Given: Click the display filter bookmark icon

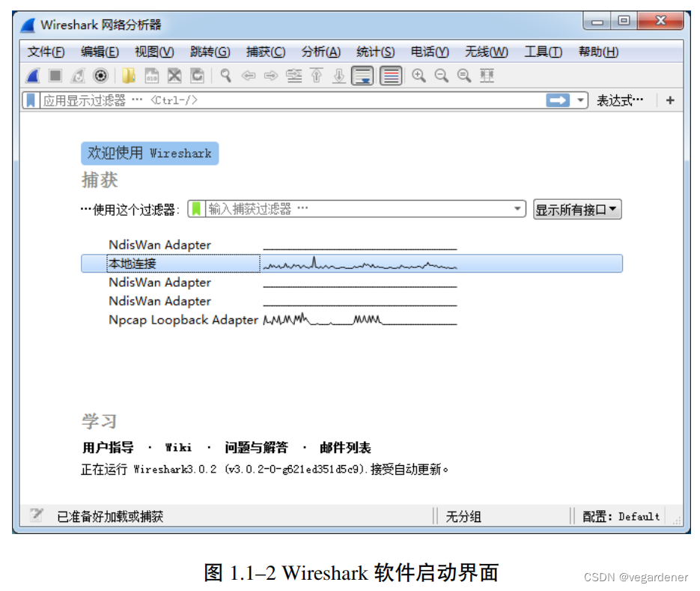Looking at the screenshot, I should pyautogui.click(x=31, y=100).
